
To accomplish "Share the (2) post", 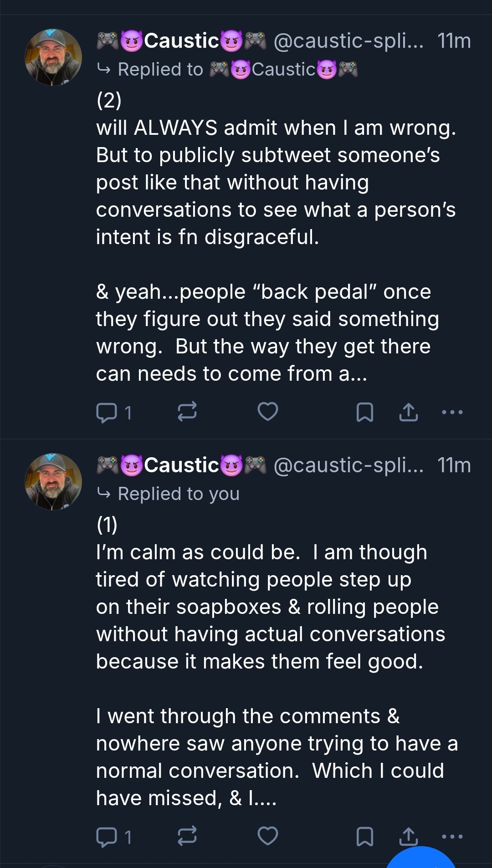I will coord(409,412).
